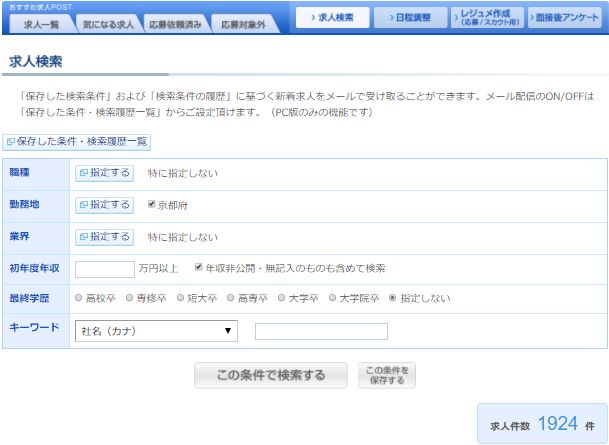The height and width of the screenshot is (445, 609).
Task: Expand the 社名（カナ） keyword dropdown
Action: [x=155, y=331]
